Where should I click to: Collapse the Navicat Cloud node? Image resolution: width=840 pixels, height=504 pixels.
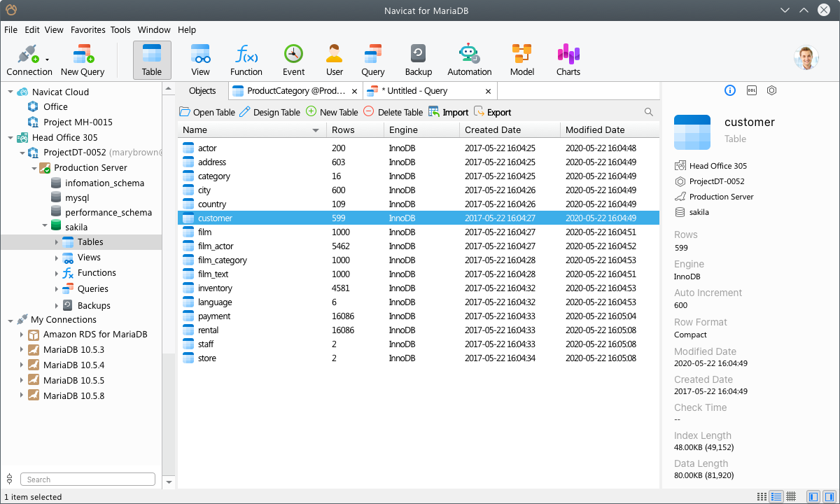(x=10, y=92)
